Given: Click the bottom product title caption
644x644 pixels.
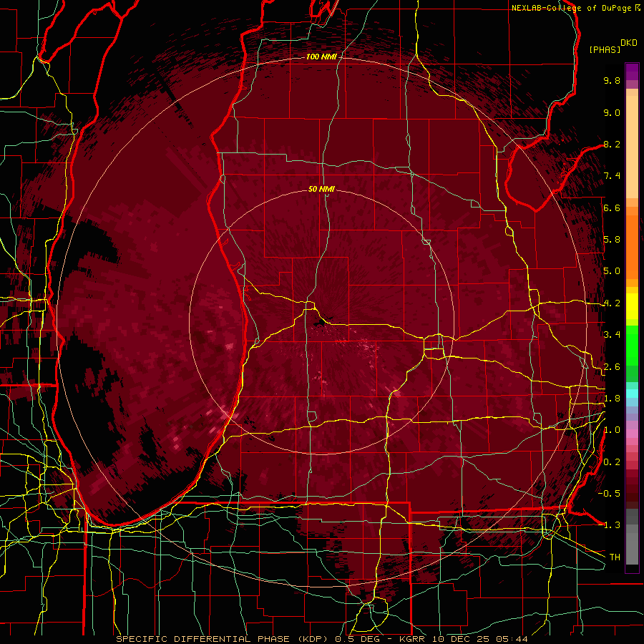Looking at the screenshot, I should (x=321, y=639).
